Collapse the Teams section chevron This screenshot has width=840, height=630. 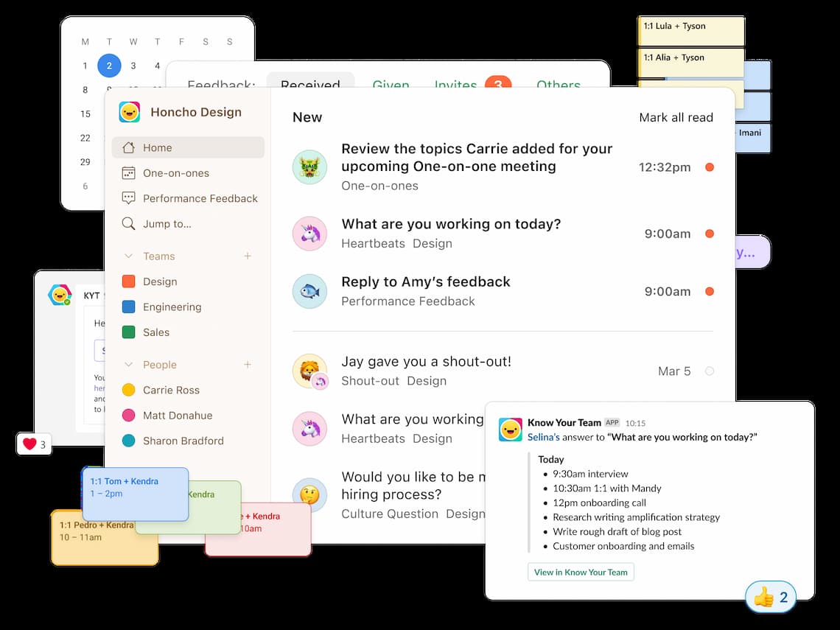[x=129, y=256]
